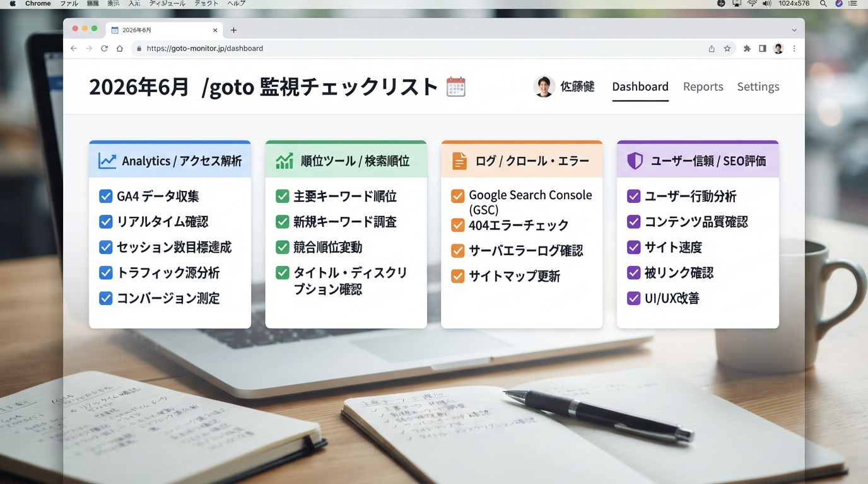Viewport: 868px width, 484px height.
Task: Open the Chrome profile avatar
Action: click(778, 49)
